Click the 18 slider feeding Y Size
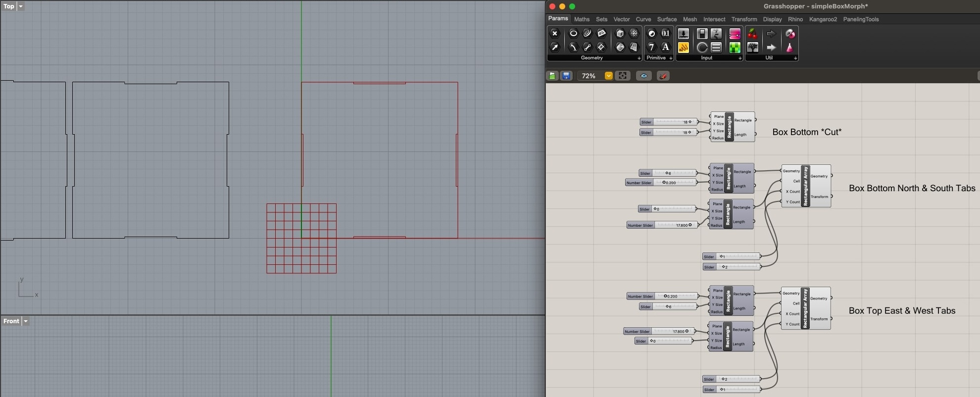This screenshot has width=980, height=397. tap(668, 132)
